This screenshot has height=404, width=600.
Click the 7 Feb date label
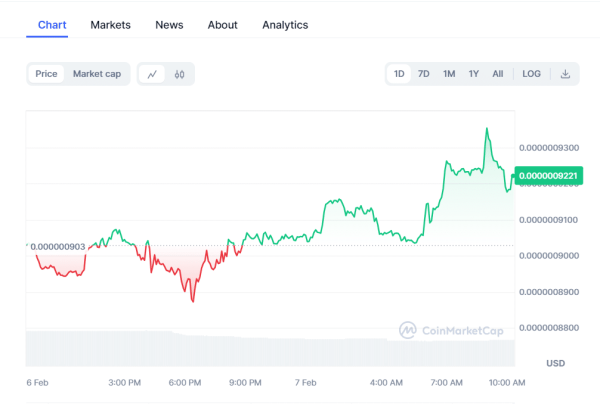tap(306, 383)
